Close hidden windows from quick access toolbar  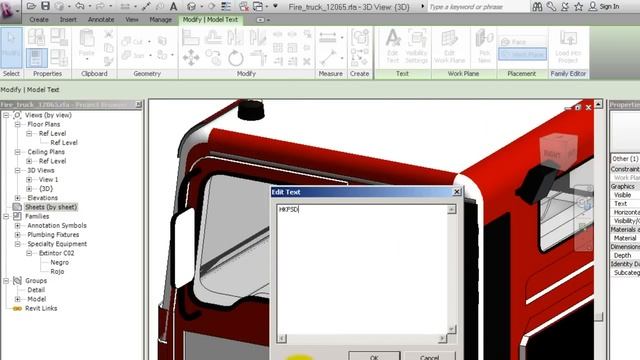(244, 6)
